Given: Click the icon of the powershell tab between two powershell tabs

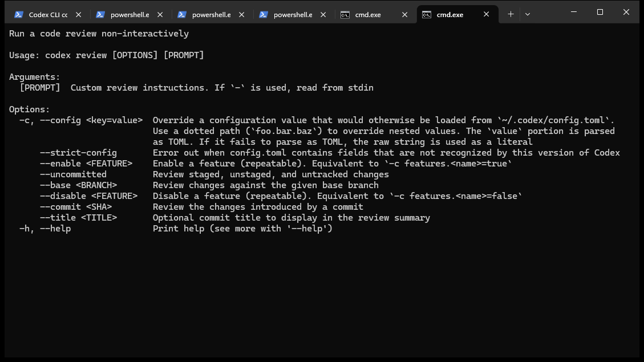Looking at the screenshot, I should tap(182, 15).
